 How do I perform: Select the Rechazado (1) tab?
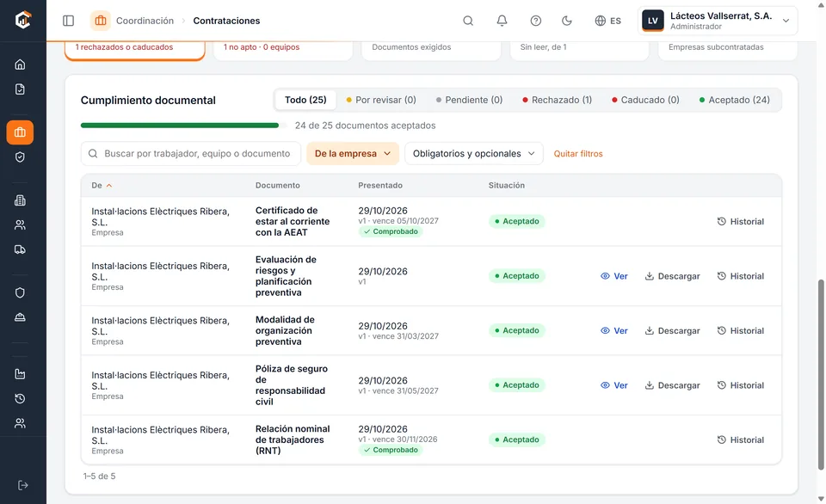click(557, 100)
